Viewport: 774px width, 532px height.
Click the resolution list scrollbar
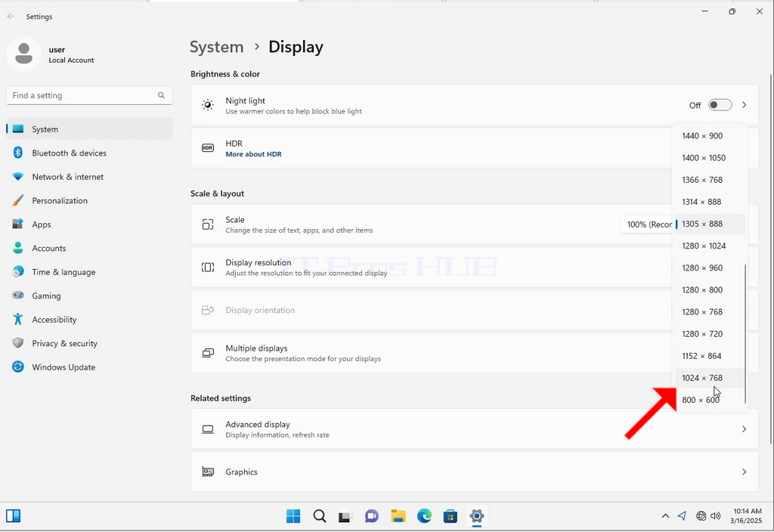pyautogui.click(x=745, y=334)
